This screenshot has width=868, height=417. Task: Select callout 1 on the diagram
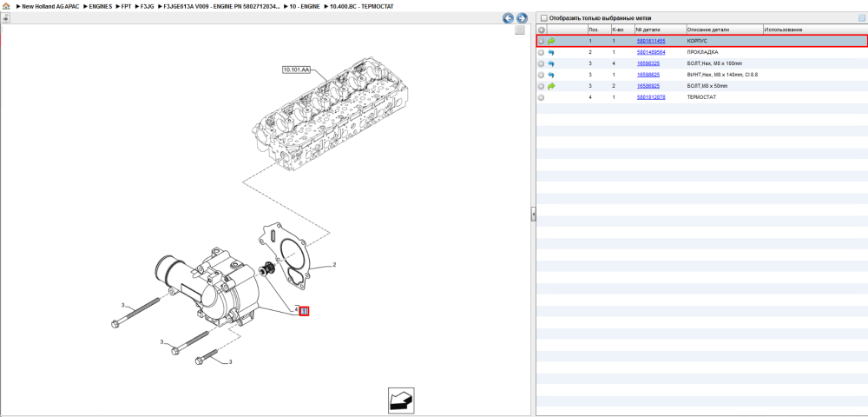(304, 311)
